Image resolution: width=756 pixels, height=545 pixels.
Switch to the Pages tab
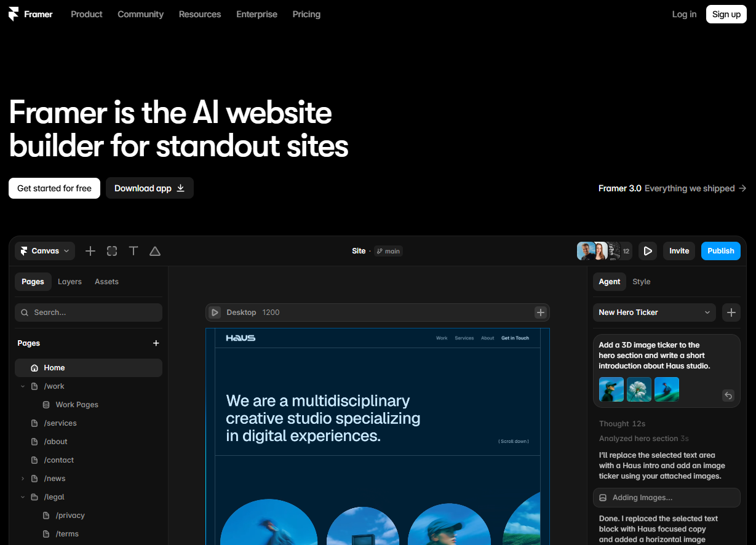pyautogui.click(x=33, y=282)
